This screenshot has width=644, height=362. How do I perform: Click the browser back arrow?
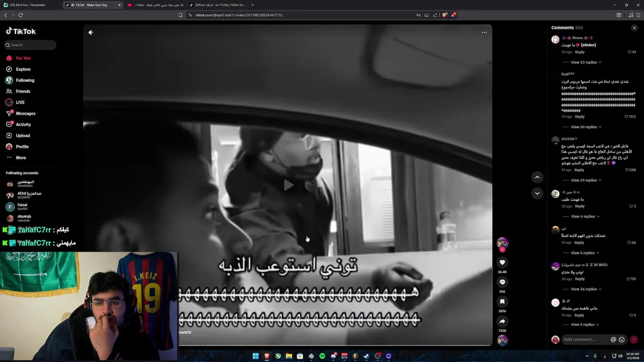coord(6,15)
